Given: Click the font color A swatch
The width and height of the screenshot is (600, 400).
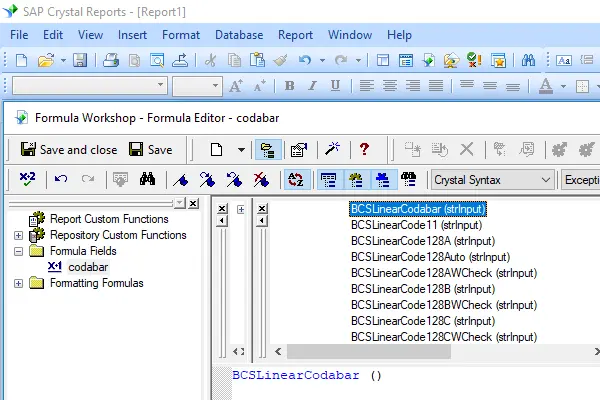Looking at the screenshot, I should point(546,86).
